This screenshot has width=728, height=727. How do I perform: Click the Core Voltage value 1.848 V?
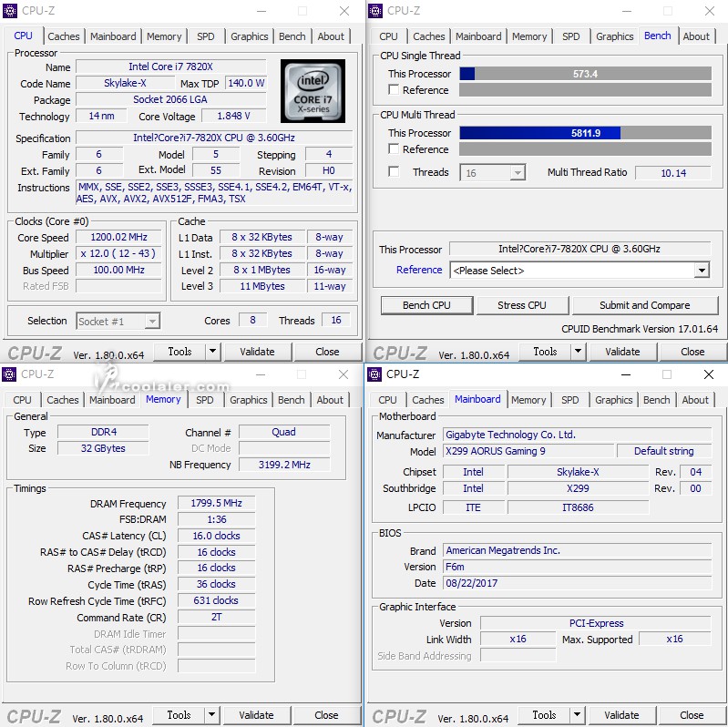click(234, 116)
